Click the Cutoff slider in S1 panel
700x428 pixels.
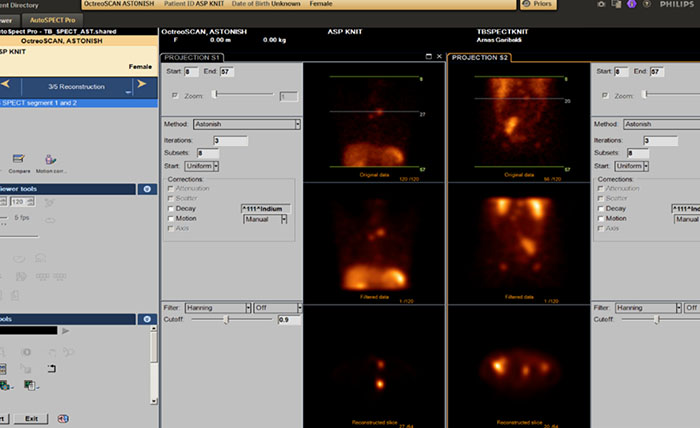(x=227, y=320)
